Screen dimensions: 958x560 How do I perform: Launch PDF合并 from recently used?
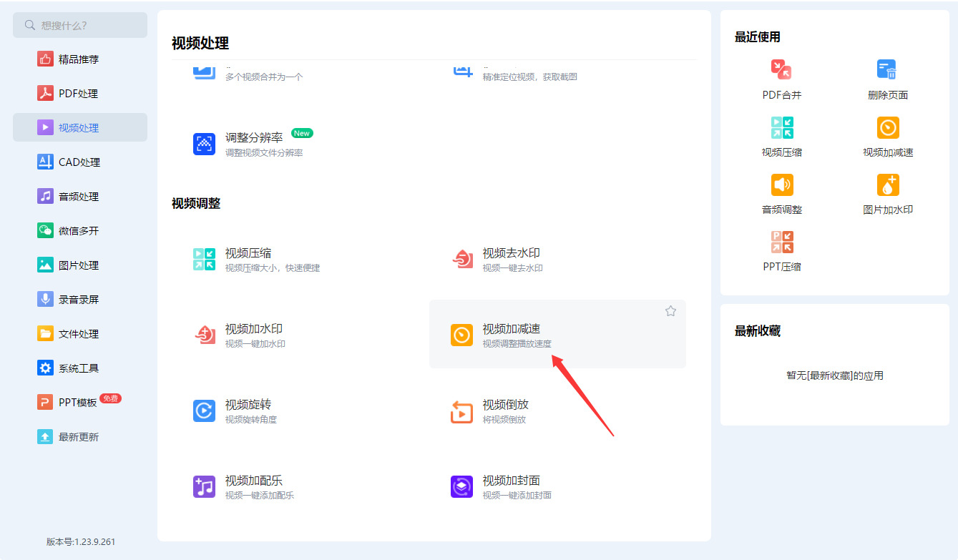[782, 79]
